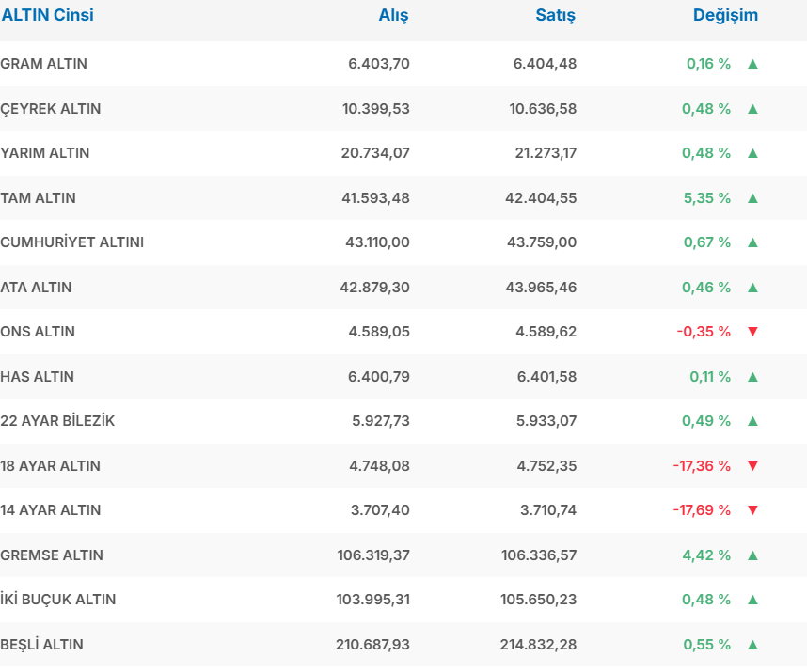Screen dimensions: 807x672
Task: Click the red down arrow for ONS ALTIN
Action: (752, 332)
